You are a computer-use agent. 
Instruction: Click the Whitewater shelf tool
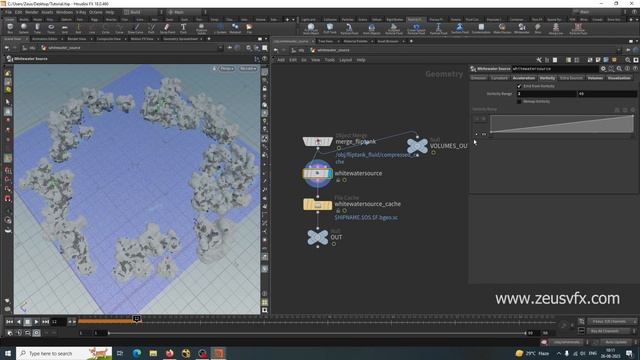[522, 28]
